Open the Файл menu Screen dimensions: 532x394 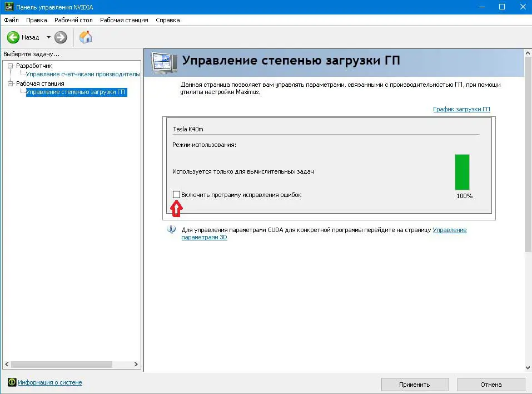coord(11,20)
